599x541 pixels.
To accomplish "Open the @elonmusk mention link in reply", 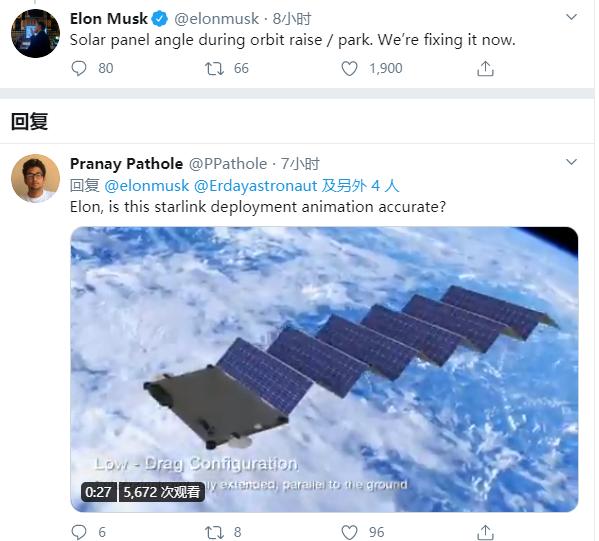I will (147, 186).
